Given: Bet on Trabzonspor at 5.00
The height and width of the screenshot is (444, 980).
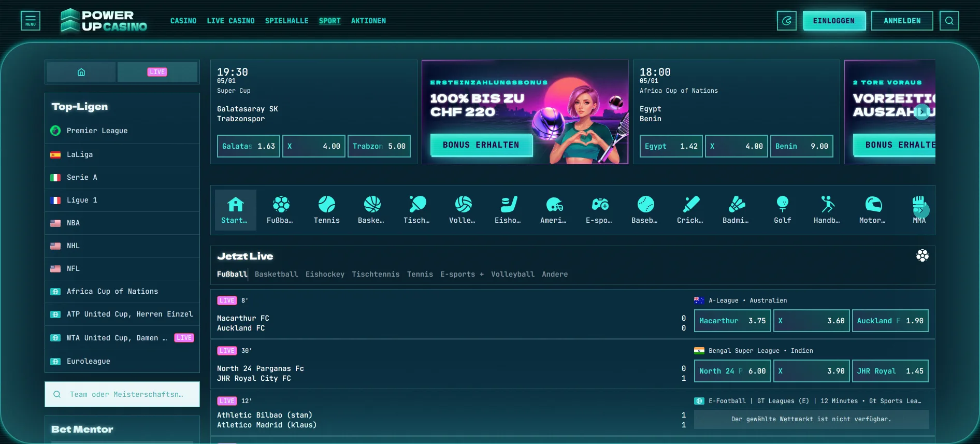Looking at the screenshot, I should pyautogui.click(x=379, y=146).
